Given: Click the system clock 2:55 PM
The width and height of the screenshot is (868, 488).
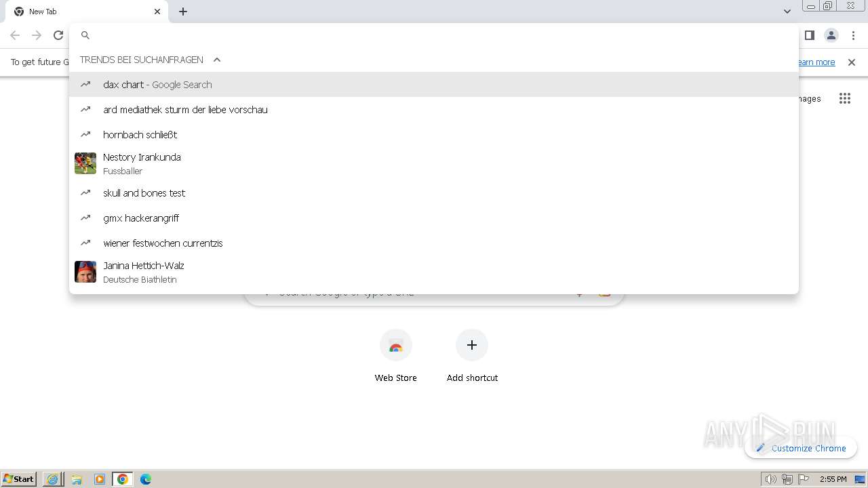Looking at the screenshot, I should click(833, 479).
